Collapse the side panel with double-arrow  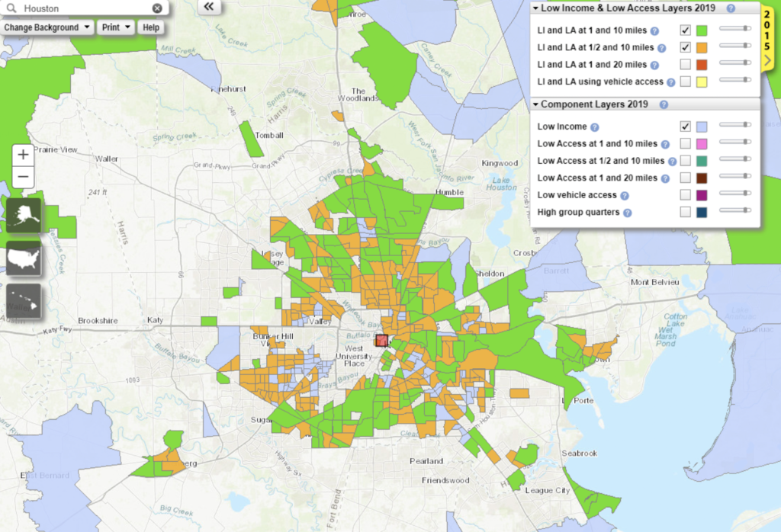pyautogui.click(x=209, y=7)
